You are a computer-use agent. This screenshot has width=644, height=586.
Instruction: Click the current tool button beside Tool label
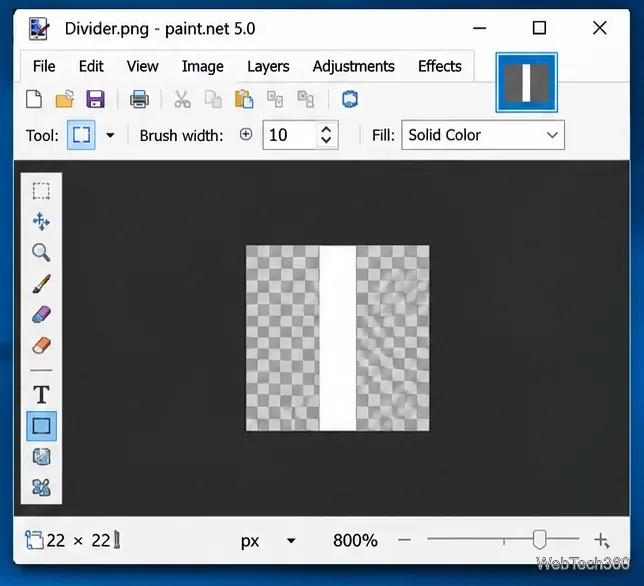tap(81, 135)
